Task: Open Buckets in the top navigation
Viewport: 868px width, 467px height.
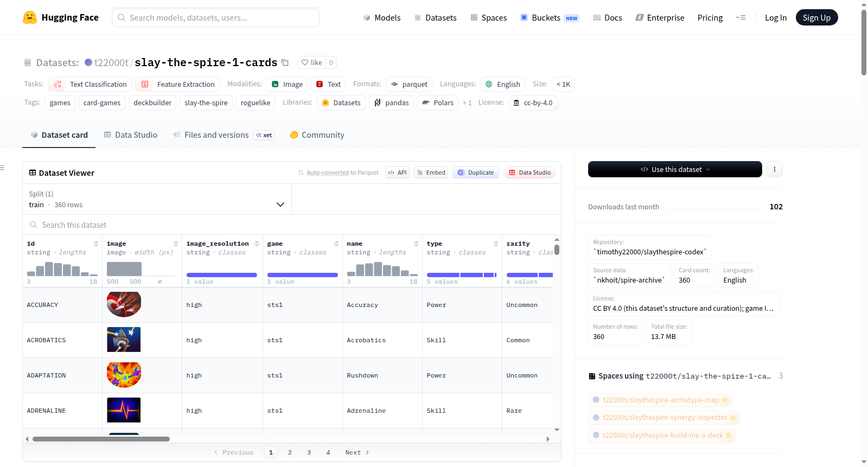Action: point(550,18)
